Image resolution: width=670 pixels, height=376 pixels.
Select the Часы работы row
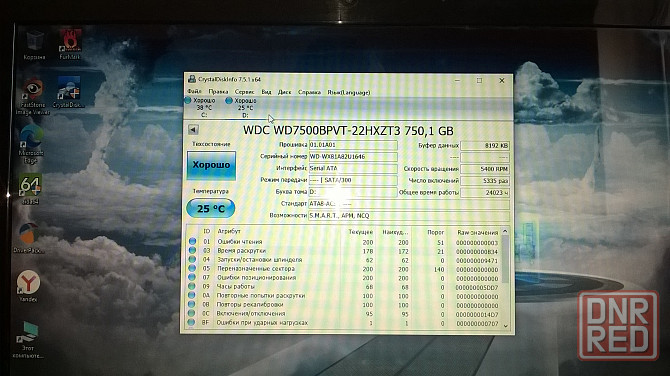click(344, 287)
